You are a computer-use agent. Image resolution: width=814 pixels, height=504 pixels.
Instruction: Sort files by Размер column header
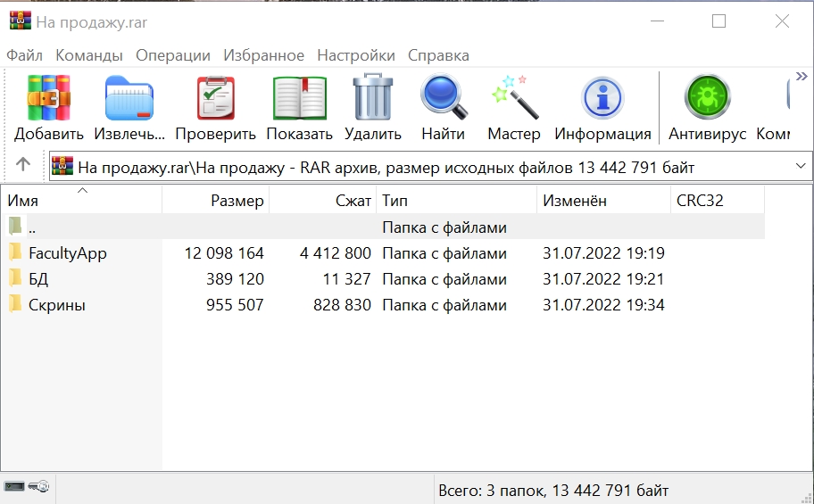[215, 201]
